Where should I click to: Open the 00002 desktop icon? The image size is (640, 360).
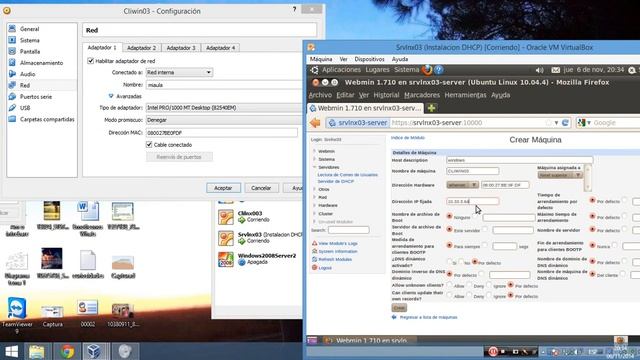[87, 313]
